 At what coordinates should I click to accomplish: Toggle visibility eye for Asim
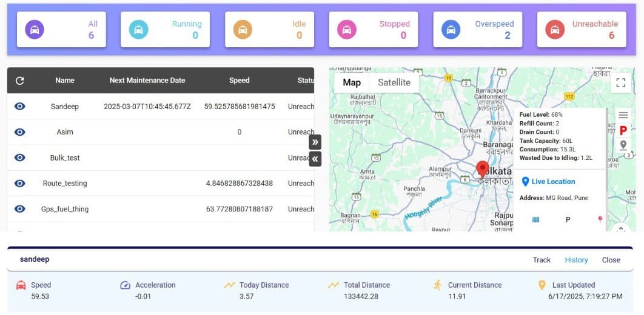coord(20,132)
